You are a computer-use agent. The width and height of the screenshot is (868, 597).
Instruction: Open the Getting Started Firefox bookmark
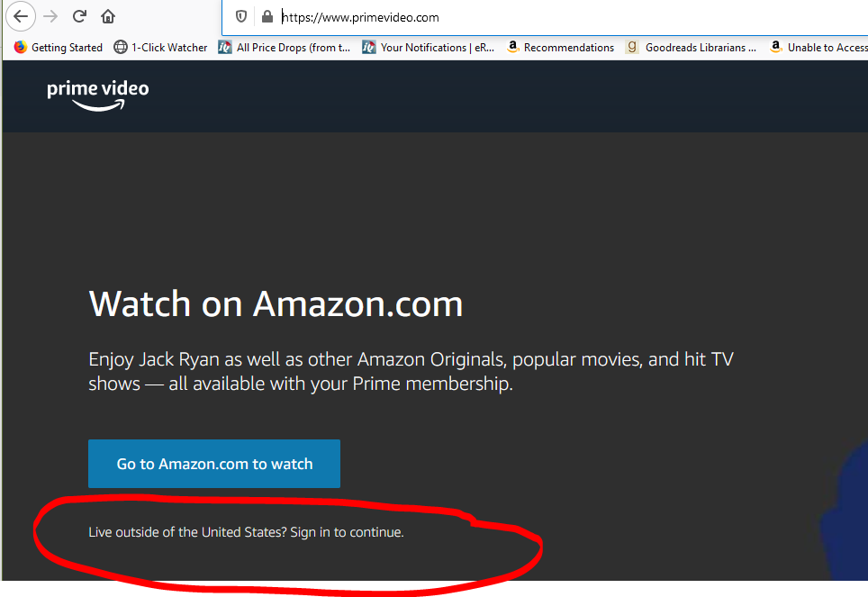(x=59, y=48)
